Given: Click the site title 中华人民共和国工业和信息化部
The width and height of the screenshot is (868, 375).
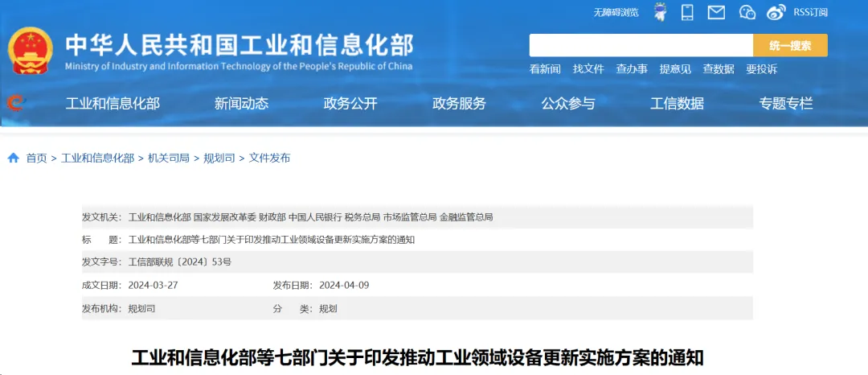Looking at the screenshot, I should pyautogui.click(x=240, y=45).
